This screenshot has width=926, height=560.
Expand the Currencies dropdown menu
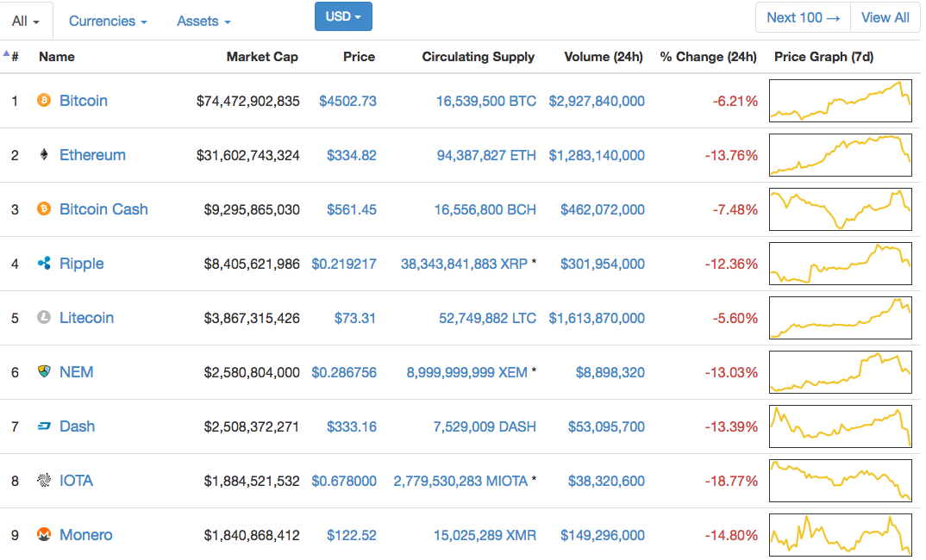click(108, 21)
